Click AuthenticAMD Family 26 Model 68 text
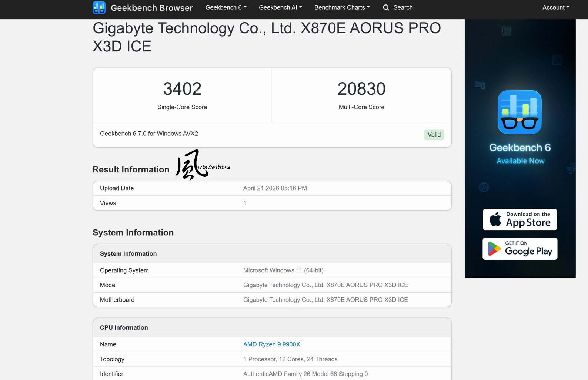The width and height of the screenshot is (588, 380). coord(305,374)
